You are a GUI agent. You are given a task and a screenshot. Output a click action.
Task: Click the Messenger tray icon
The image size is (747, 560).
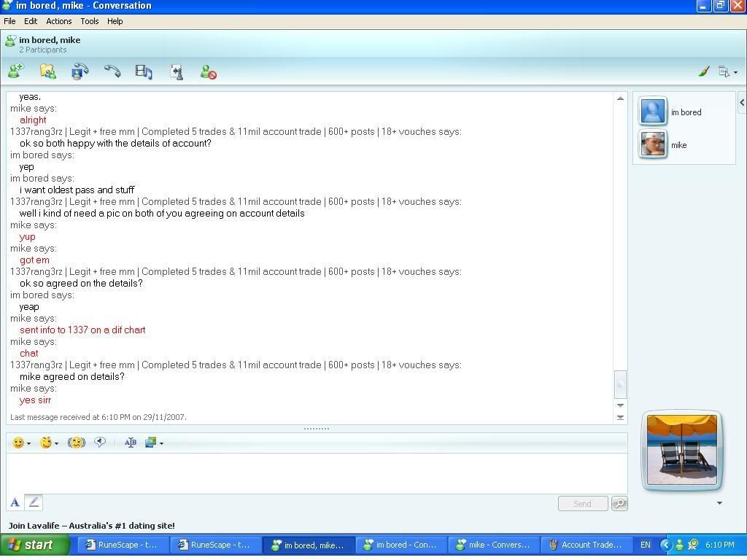tap(679, 545)
